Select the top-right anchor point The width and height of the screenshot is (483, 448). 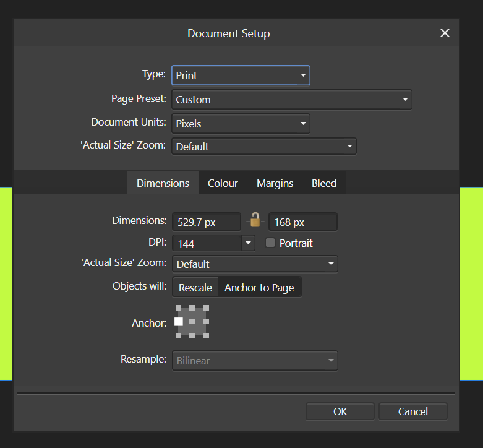point(206,308)
